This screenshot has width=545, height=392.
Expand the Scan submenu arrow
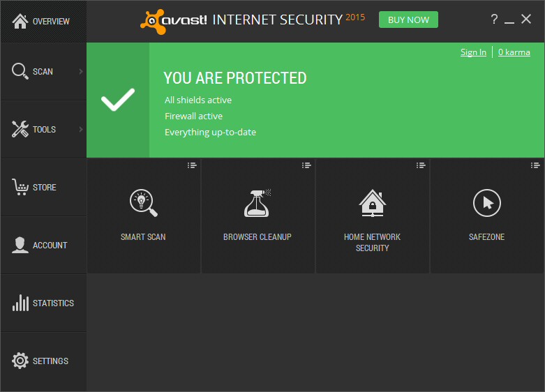pos(81,71)
